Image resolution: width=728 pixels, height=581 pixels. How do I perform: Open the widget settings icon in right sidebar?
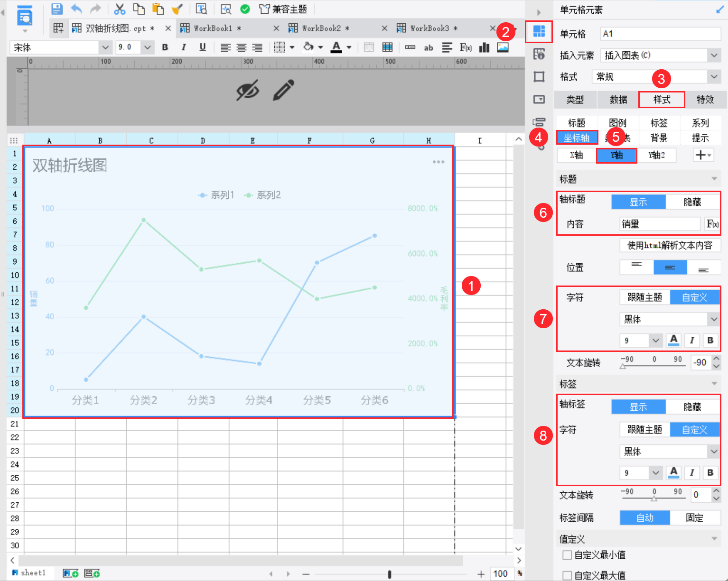tap(539, 99)
